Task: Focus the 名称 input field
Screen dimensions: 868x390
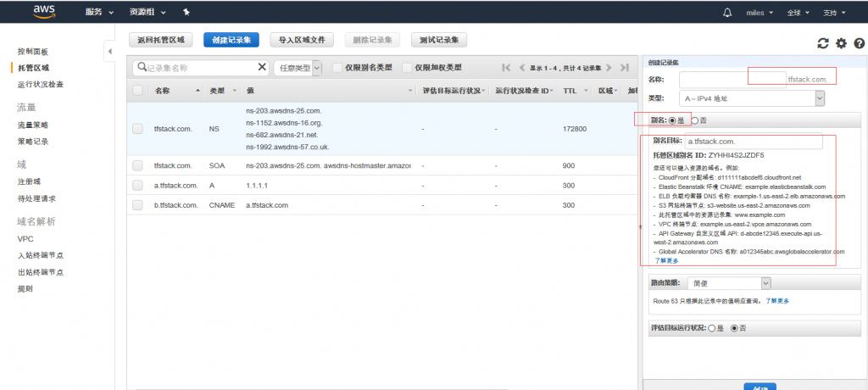Action: click(732, 79)
